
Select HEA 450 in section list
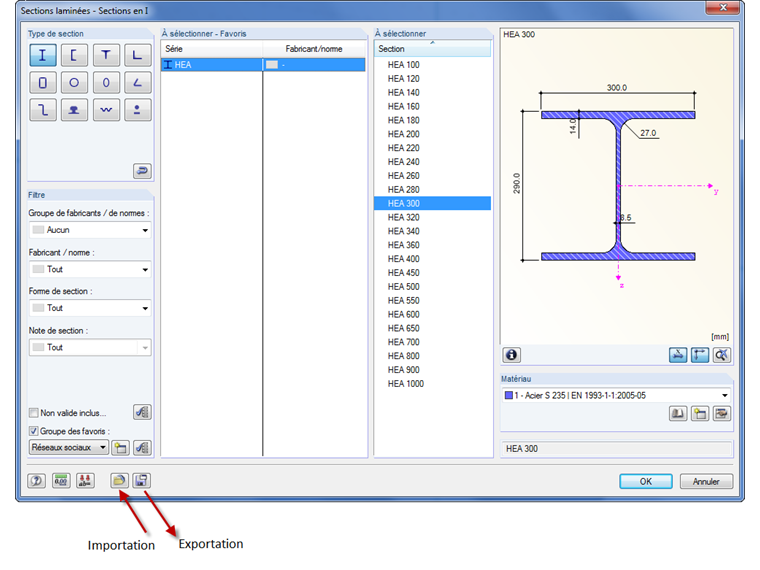[432, 273]
